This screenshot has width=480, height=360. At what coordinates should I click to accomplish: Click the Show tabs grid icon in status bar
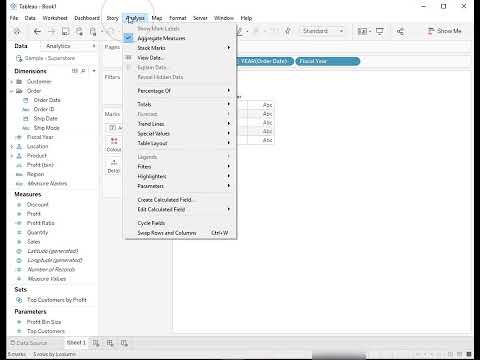click(x=469, y=354)
